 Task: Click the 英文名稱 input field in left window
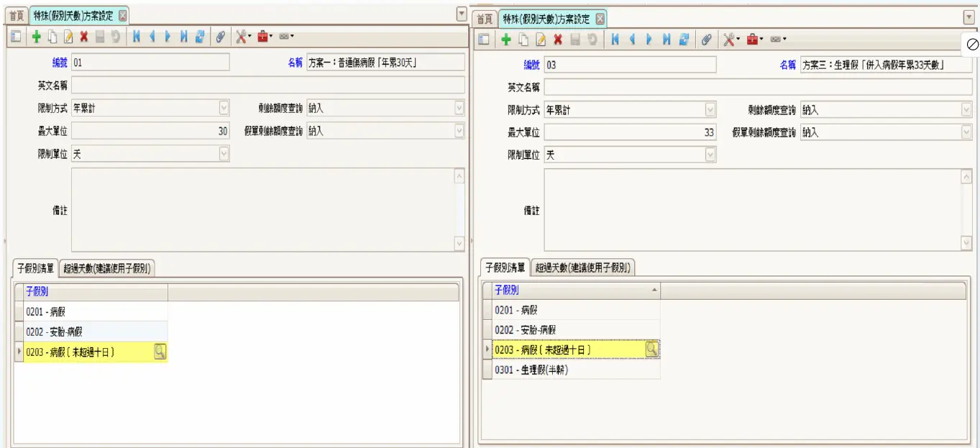(267, 86)
